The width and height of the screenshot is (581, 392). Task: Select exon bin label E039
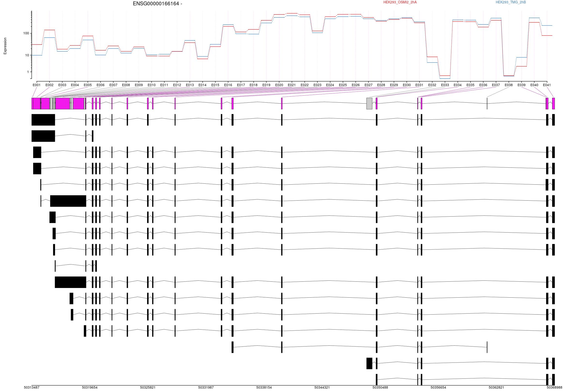pos(521,85)
